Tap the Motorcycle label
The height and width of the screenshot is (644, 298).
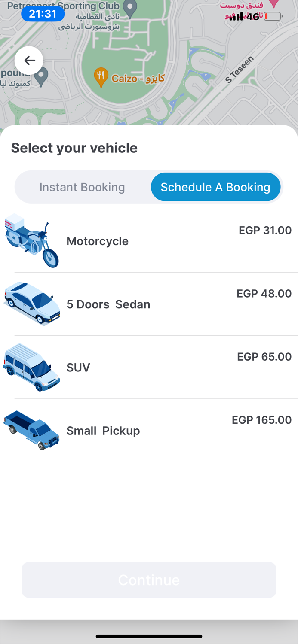(97, 241)
